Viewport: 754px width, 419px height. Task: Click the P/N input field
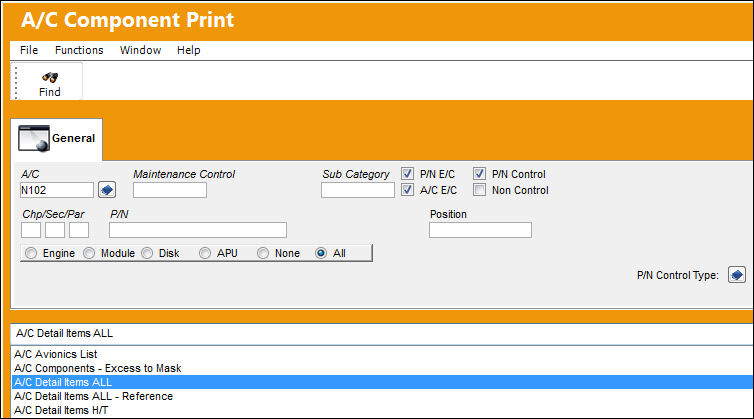[198, 230]
